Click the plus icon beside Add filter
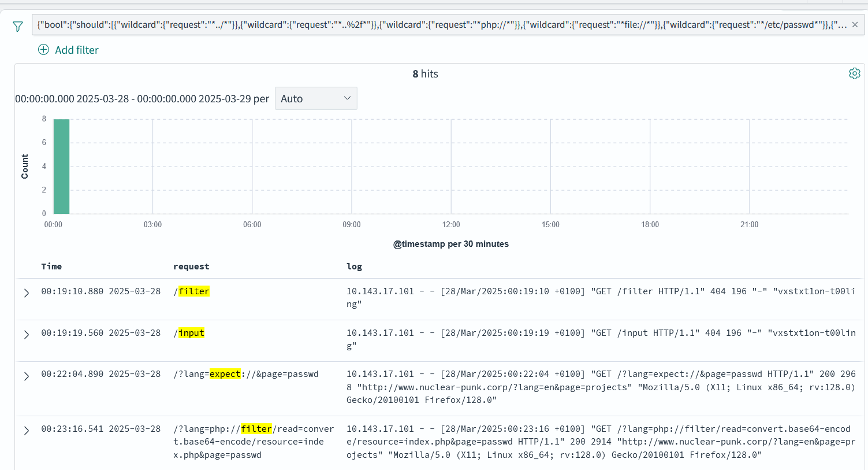Screen dimensions: 868x470 click(43, 50)
